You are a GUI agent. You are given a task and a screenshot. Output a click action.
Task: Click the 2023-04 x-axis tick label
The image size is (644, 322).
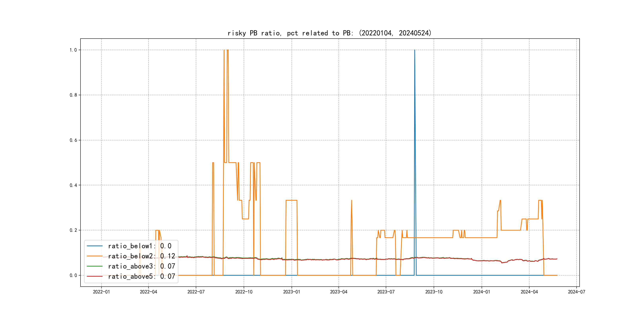[338, 292]
